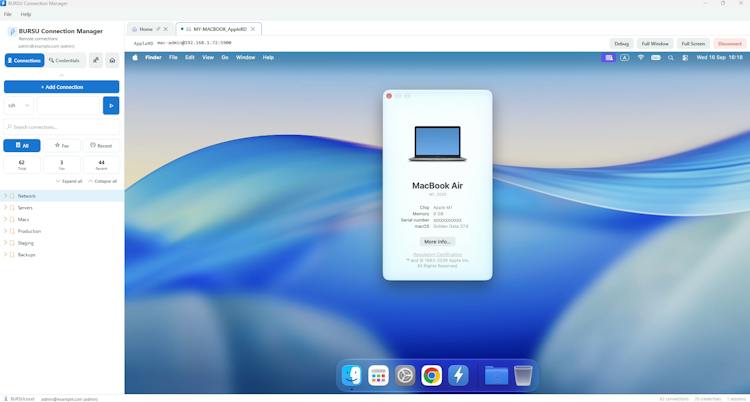Click the red Disconnect button
The height and width of the screenshot is (402, 750).
click(730, 44)
